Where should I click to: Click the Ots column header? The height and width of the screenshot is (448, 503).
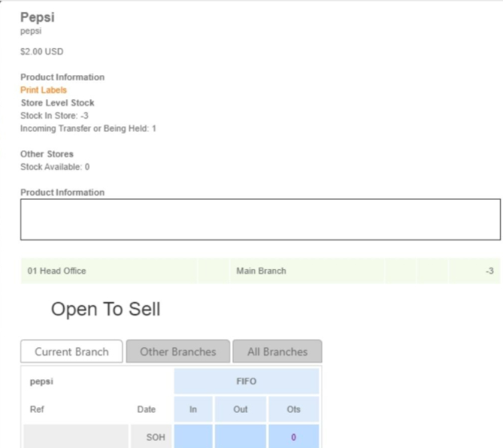pos(293,410)
